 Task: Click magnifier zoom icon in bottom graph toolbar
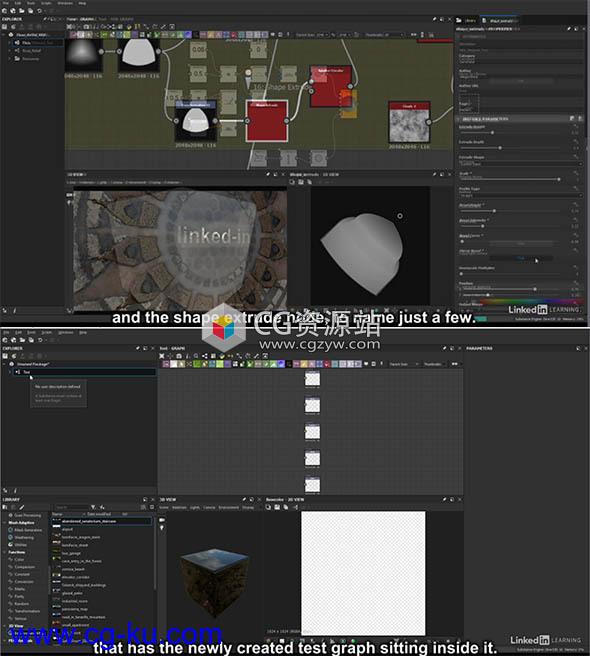[196, 356]
